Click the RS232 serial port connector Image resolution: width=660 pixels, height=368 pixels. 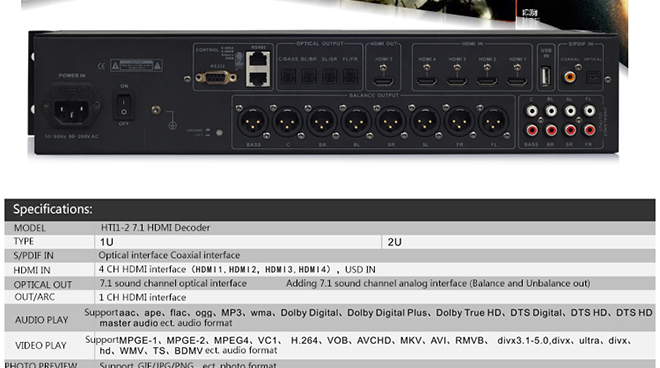(x=216, y=78)
